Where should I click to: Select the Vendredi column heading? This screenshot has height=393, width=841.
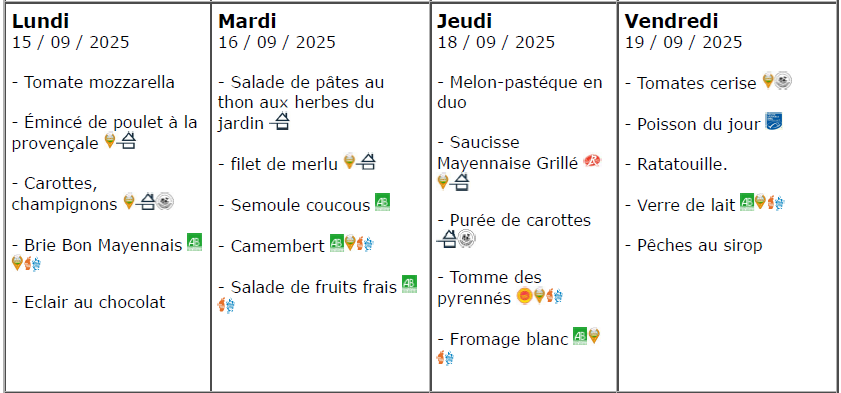(x=672, y=21)
